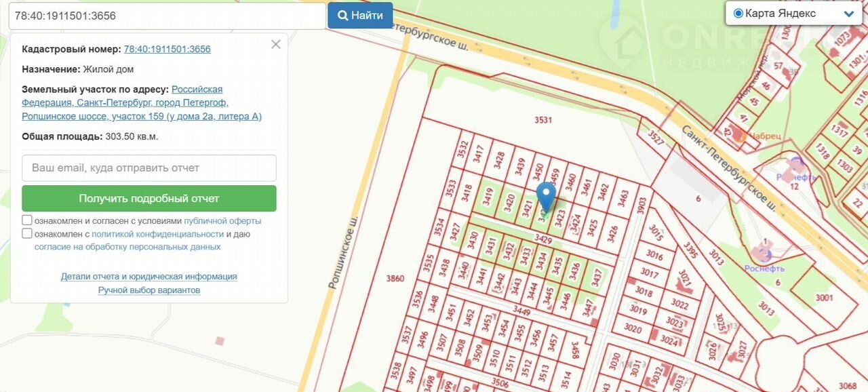Open Детали отчета и юридическая информация link
The height and width of the screenshot is (392, 868).
click(x=149, y=277)
